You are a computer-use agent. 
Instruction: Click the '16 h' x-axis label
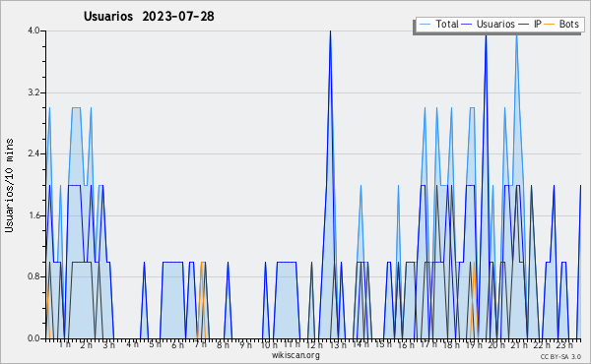coord(406,344)
